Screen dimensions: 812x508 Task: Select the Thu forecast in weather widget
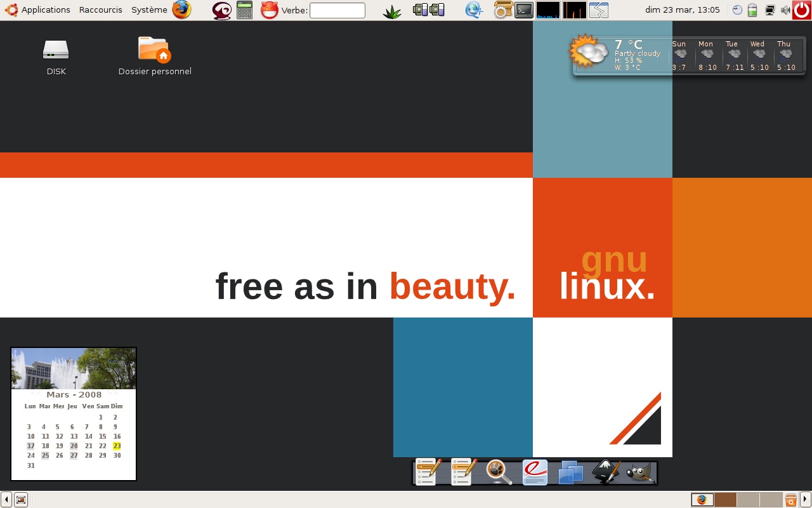785,55
